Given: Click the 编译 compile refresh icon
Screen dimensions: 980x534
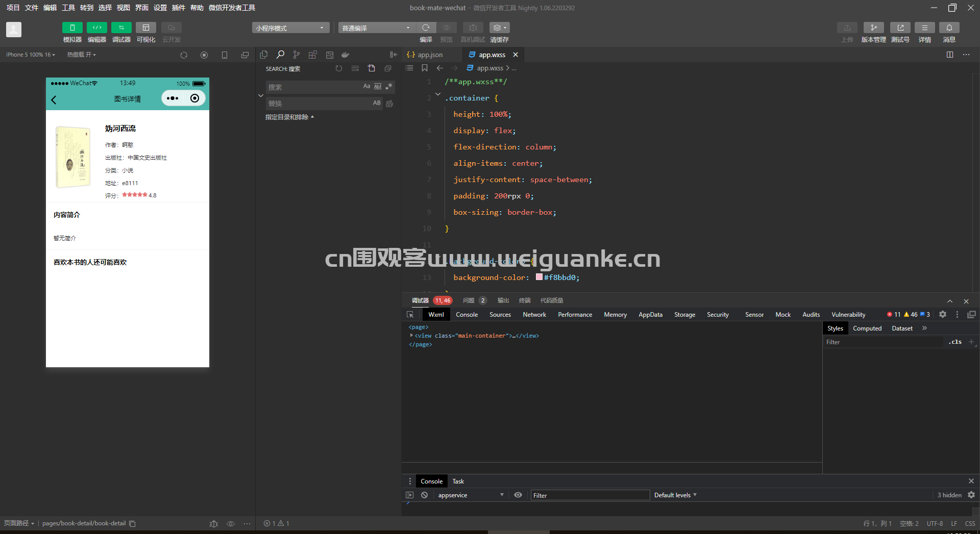Looking at the screenshot, I should click(426, 28).
